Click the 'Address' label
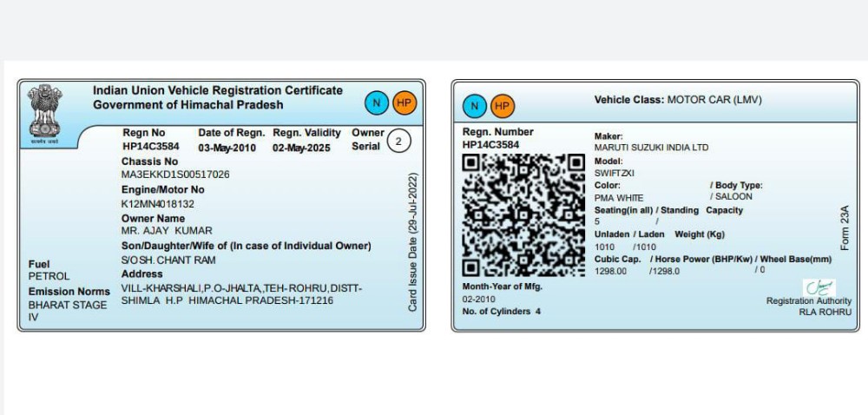 tap(142, 273)
